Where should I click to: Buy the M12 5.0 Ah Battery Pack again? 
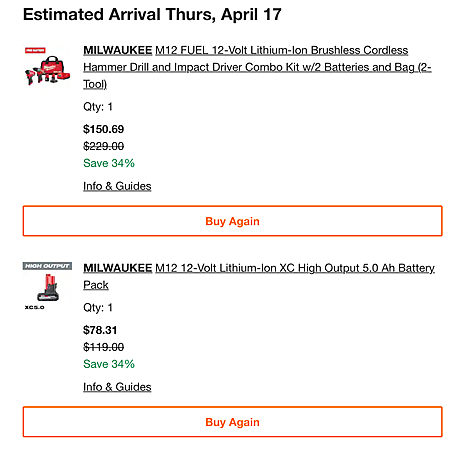pyautogui.click(x=232, y=422)
